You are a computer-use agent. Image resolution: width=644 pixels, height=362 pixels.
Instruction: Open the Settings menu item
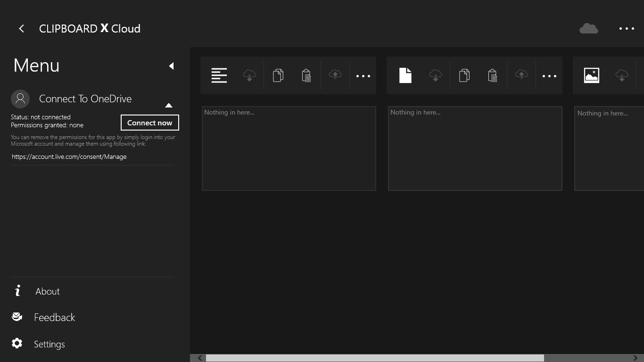(49, 344)
